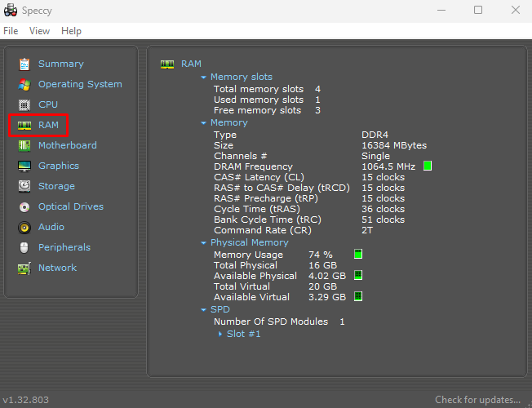
Task: Open the CPU section
Action: [x=48, y=104]
